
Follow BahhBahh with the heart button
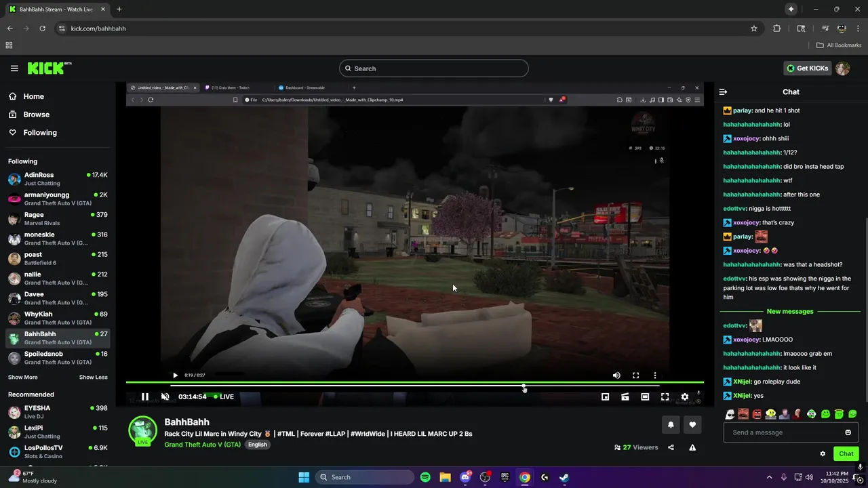click(x=692, y=425)
